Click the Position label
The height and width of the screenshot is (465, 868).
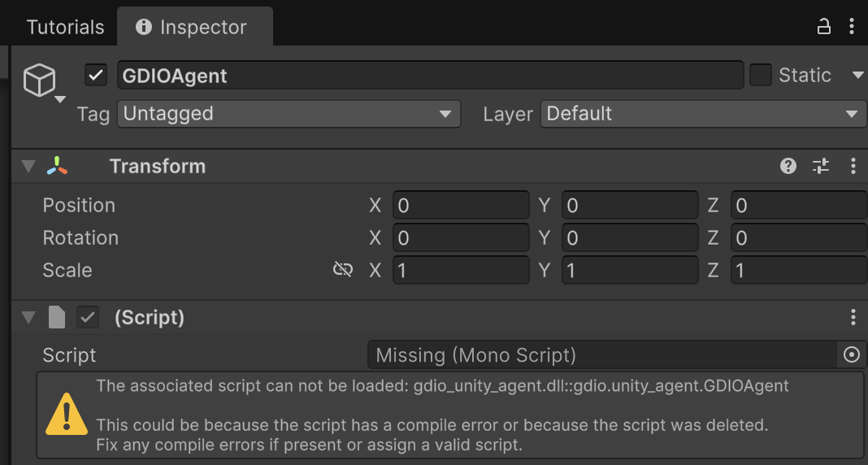[x=79, y=206]
